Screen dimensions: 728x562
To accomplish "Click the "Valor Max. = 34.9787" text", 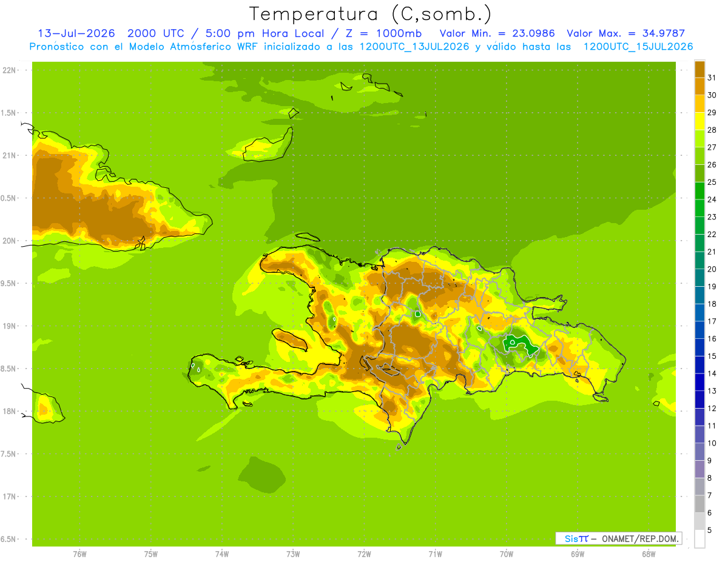I will tap(626, 33).
